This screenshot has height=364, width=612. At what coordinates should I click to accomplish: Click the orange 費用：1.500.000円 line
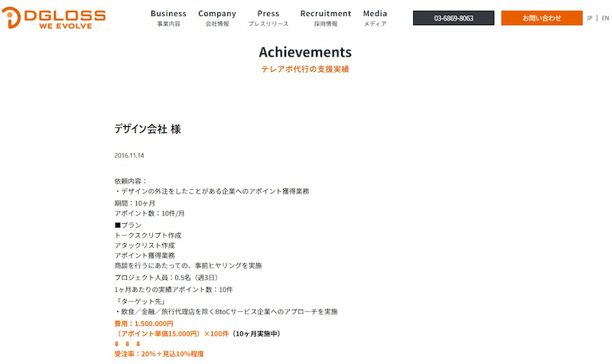(144, 323)
